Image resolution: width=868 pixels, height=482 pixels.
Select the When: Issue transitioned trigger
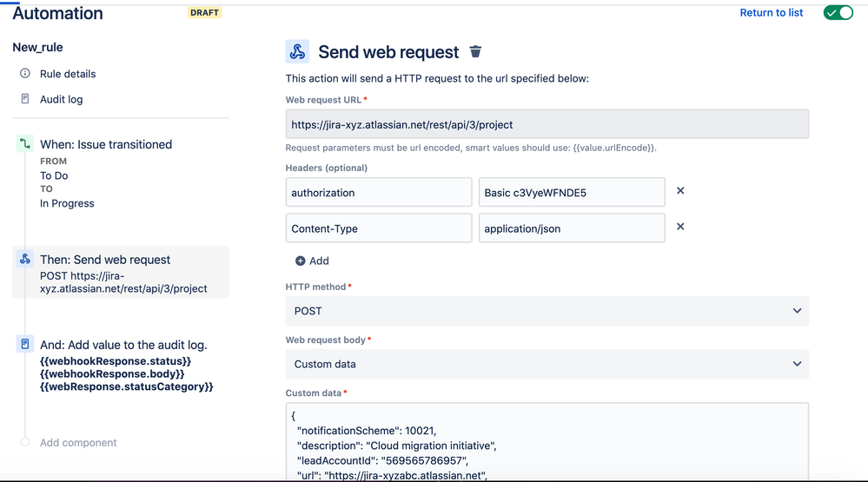coord(106,144)
